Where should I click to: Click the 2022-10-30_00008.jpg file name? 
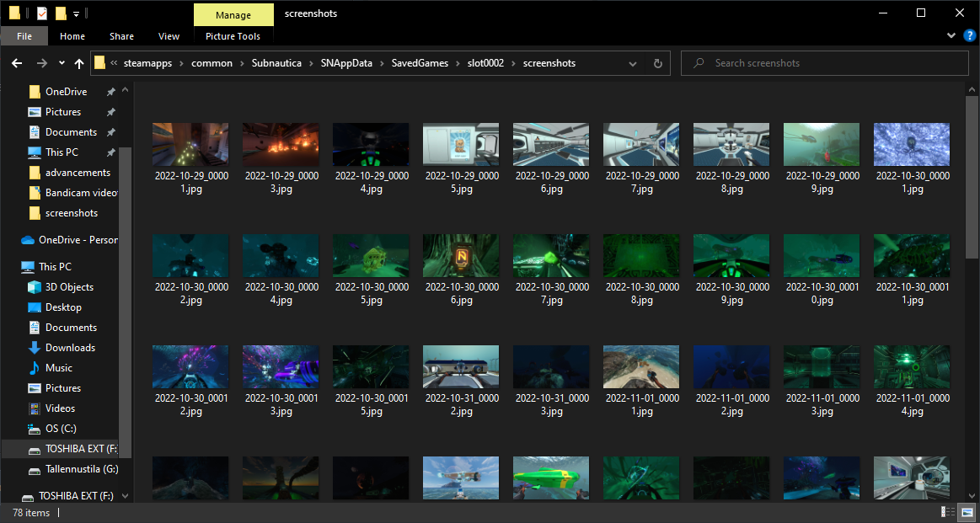(x=642, y=293)
